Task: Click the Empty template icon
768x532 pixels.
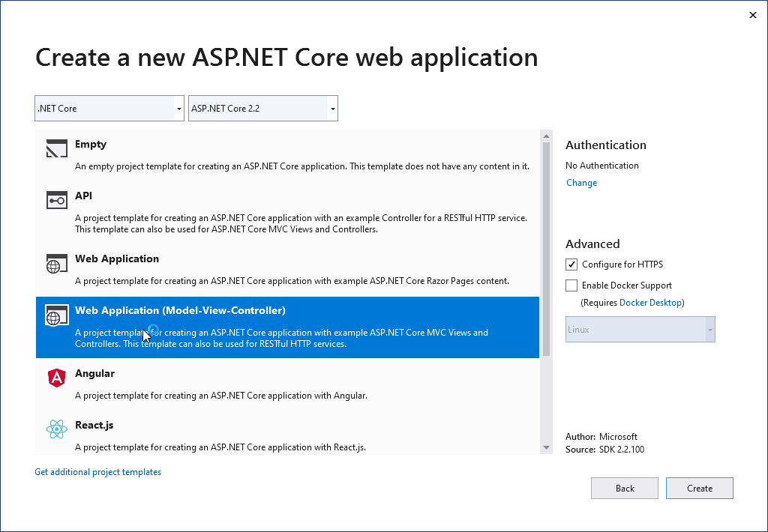Action: pos(57,148)
